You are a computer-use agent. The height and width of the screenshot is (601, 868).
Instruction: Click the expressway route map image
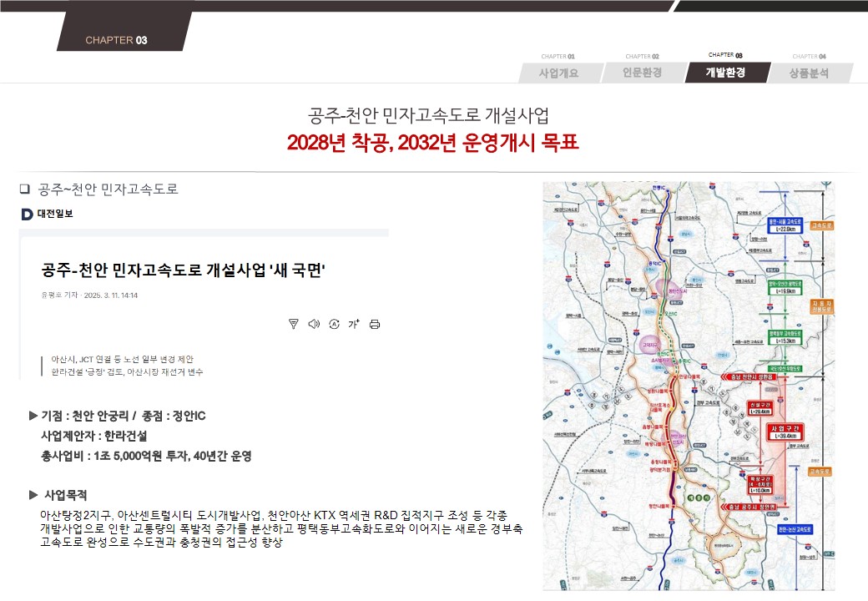coord(689,386)
